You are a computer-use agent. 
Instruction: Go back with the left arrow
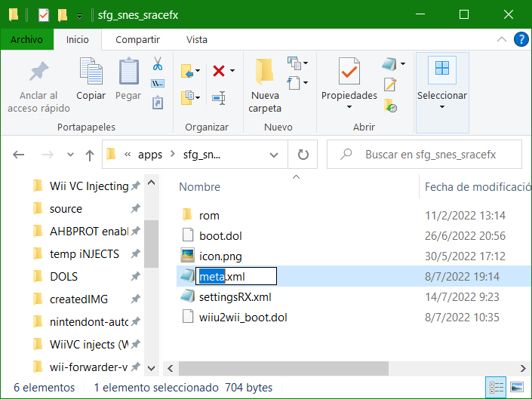(19, 155)
